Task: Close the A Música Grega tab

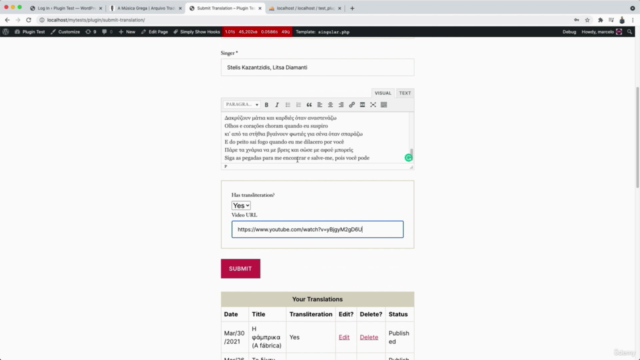Action: pyautogui.click(x=180, y=8)
